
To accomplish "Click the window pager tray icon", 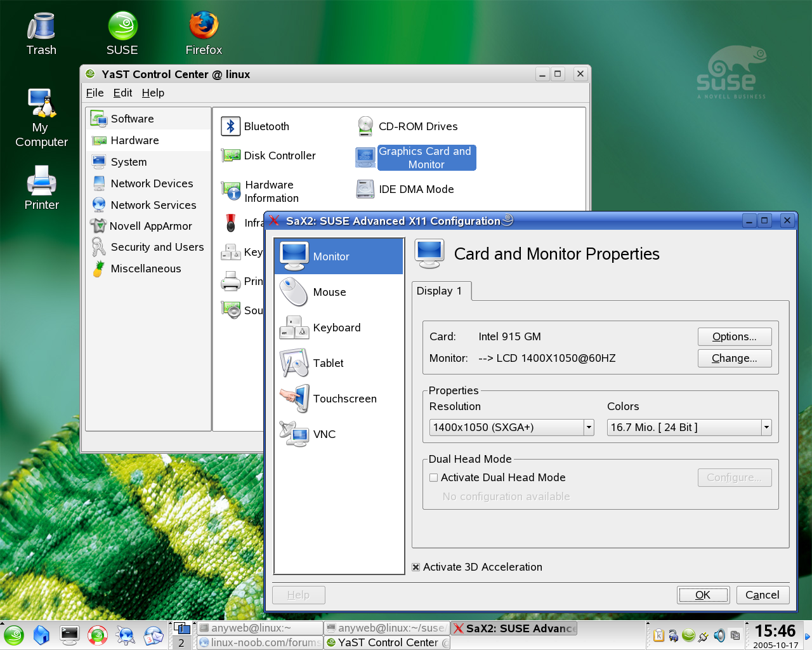I will 735,635.
